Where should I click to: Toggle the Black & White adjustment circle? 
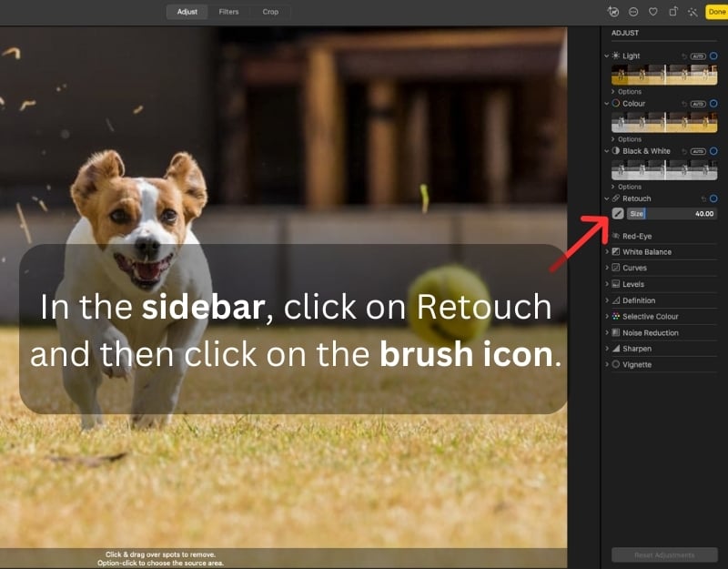click(x=713, y=151)
